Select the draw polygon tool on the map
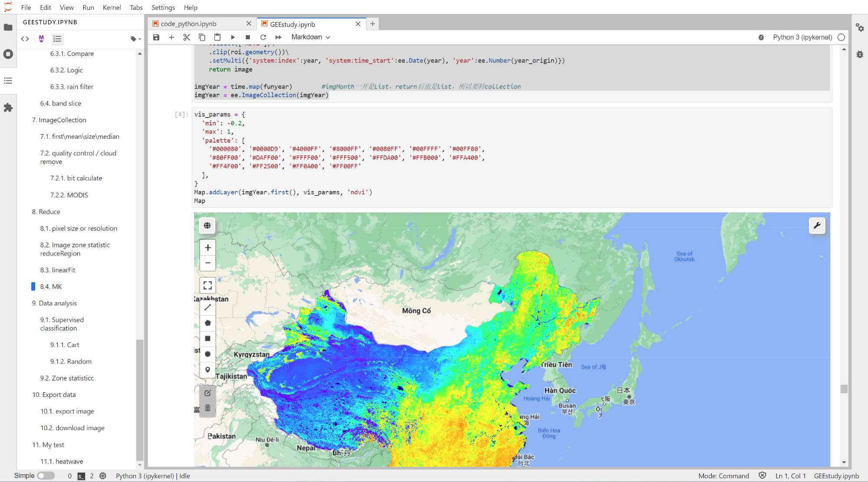The width and height of the screenshot is (868, 482). point(207,323)
